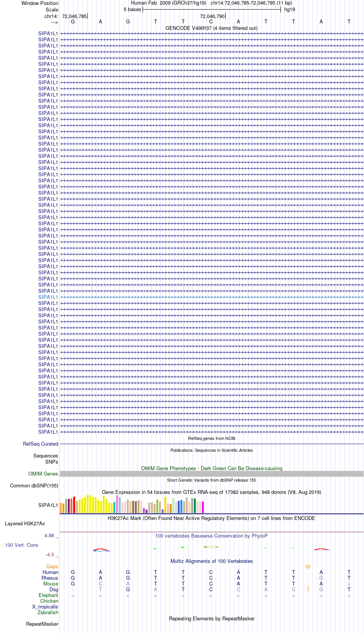Click the SIPA1L1 label beside the GTEx chart
Image resolution: width=364 pixels, height=633 pixels.
click(x=48, y=505)
